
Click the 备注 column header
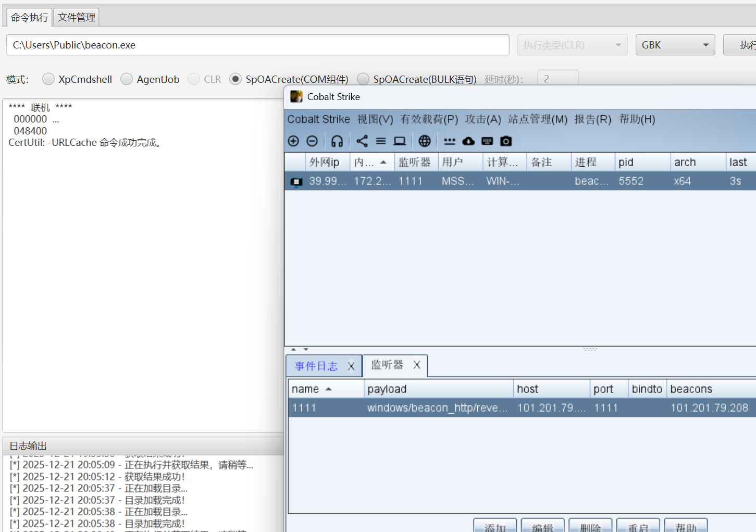pyautogui.click(x=549, y=162)
